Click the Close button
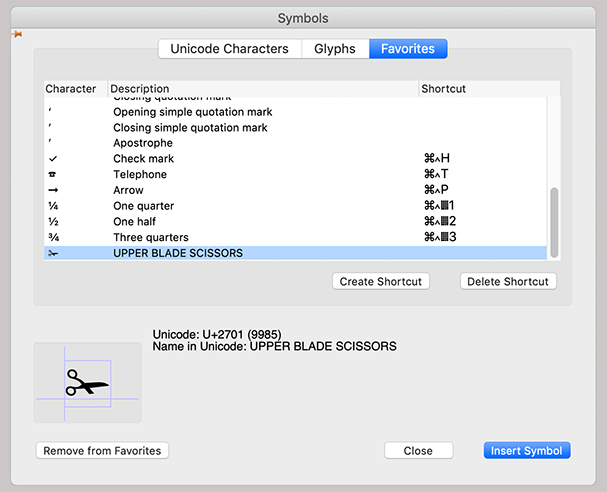This screenshot has width=607, height=492. [418, 451]
